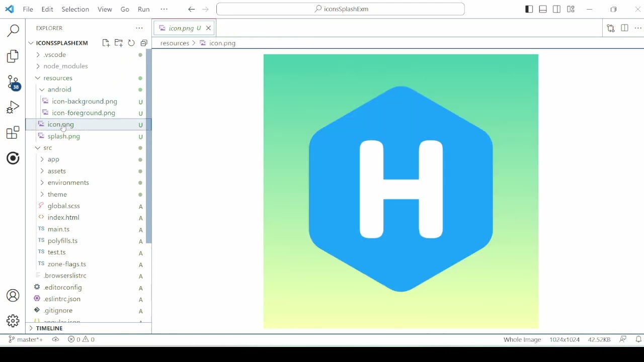Viewport: 644px width, 362px height.
Task: Open changes icon in editor toolbar
Action: pos(611,28)
